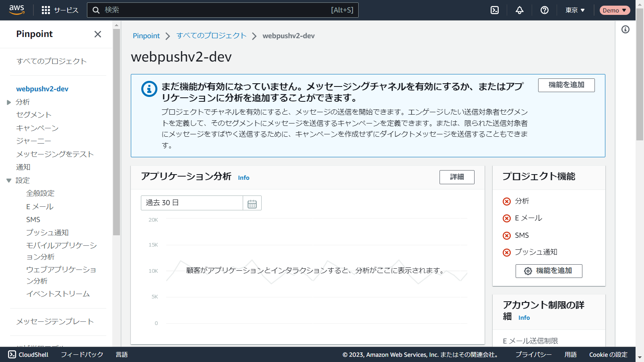The width and height of the screenshot is (644, 362).
Task: Open the notifications bell icon
Action: [520, 10]
